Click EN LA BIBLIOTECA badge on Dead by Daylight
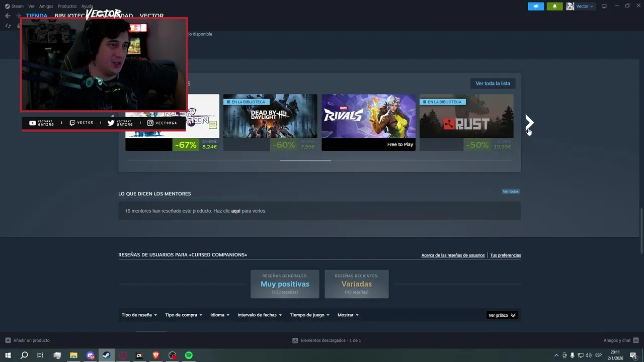This screenshot has width=644, height=362. click(246, 102)
